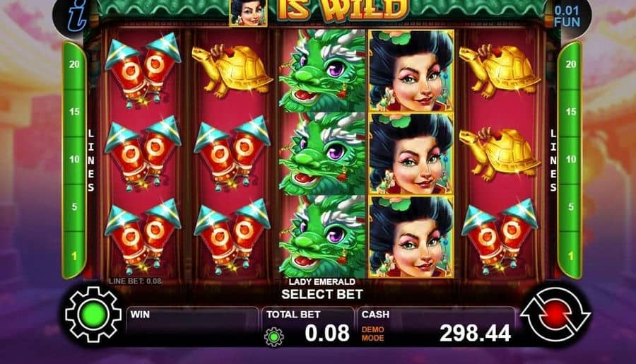This screenshot has height=364, width=636.
Task: Select 10 lines on the right bar
Action: (x=571, y=159)
